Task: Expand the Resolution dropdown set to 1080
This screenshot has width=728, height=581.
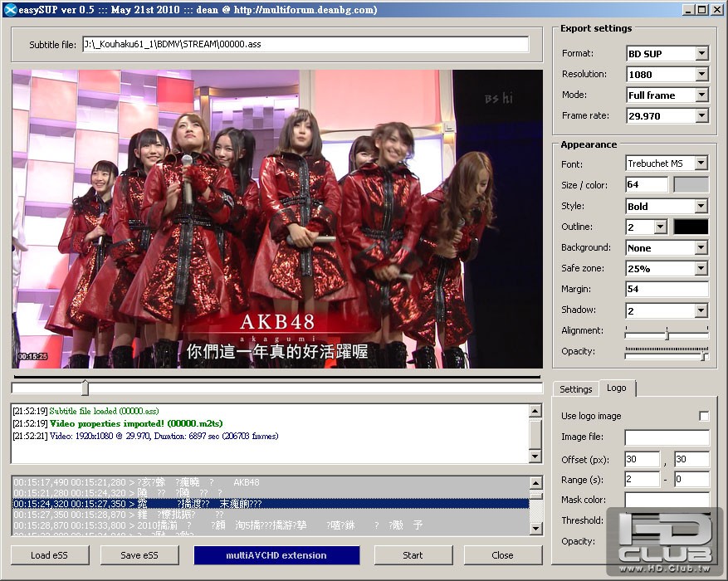Action: 701,75
